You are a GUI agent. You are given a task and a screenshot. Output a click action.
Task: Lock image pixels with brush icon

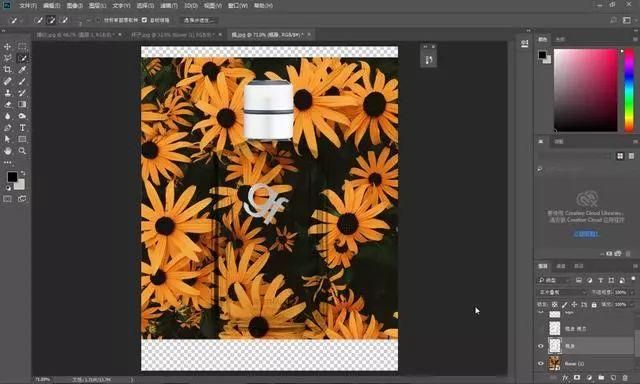coord(564,305)
